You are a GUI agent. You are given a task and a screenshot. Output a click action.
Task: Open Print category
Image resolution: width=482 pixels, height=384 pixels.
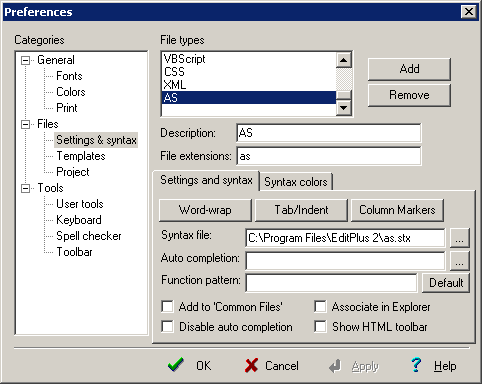tap(67, 108)
